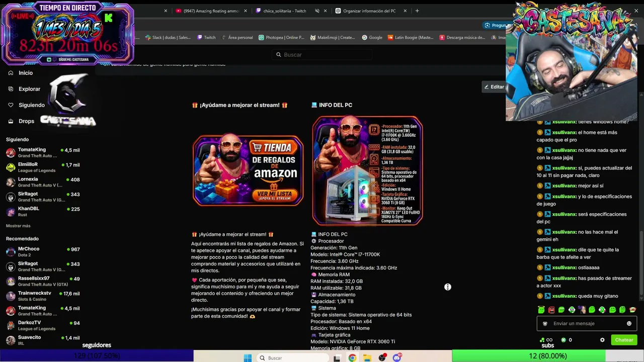Screen dimensions: 644x362
Task: Open Descarga música bookmark
Action: click(462, 37)
